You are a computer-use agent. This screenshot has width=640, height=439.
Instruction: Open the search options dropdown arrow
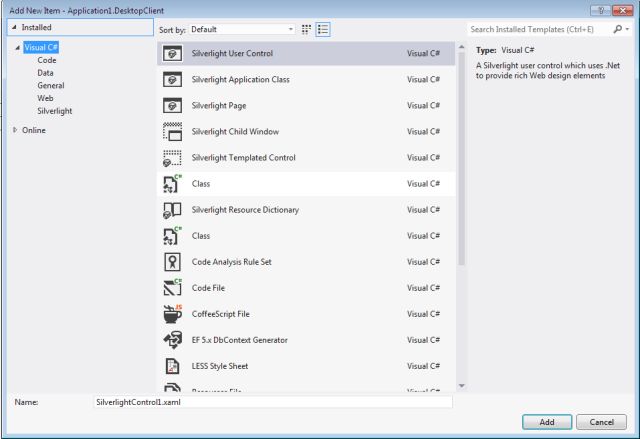tap(627, 29)
